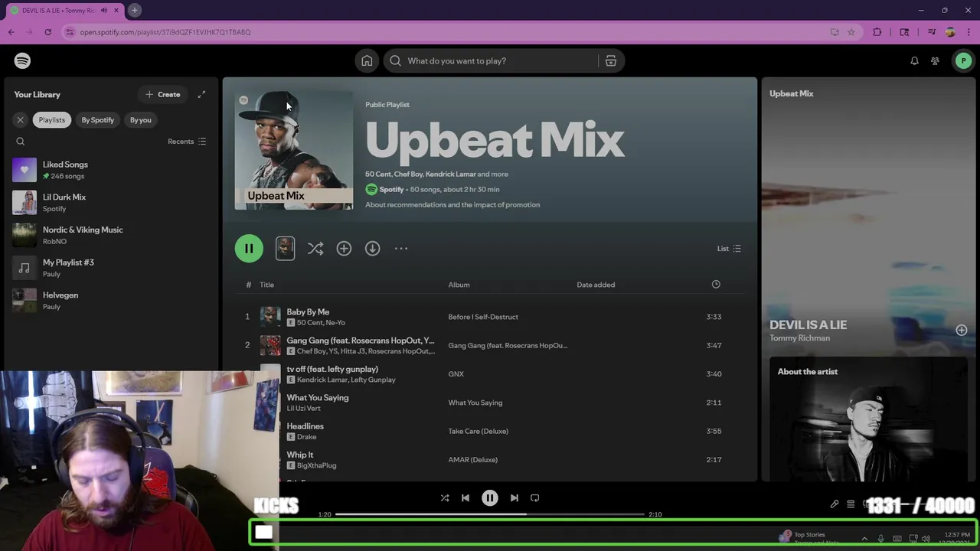Toggle repeat in the bottom player bar
The image size is (980, 551).
point(535,498)
